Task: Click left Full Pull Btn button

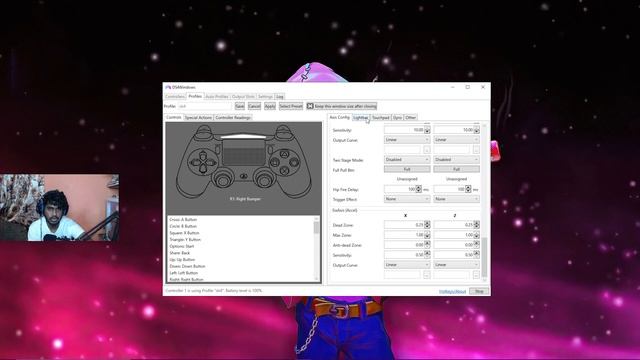Action: 407,169
